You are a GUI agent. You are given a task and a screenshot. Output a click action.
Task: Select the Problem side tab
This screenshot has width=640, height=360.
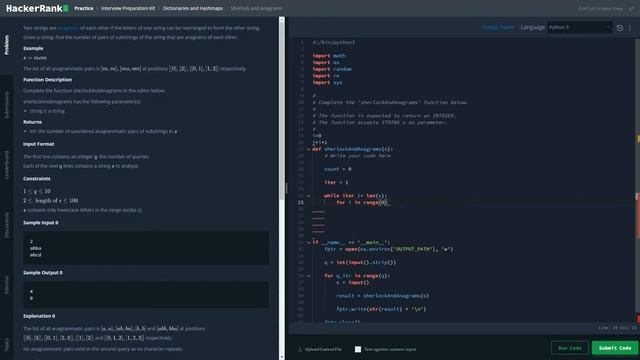(x=7, y=45)
